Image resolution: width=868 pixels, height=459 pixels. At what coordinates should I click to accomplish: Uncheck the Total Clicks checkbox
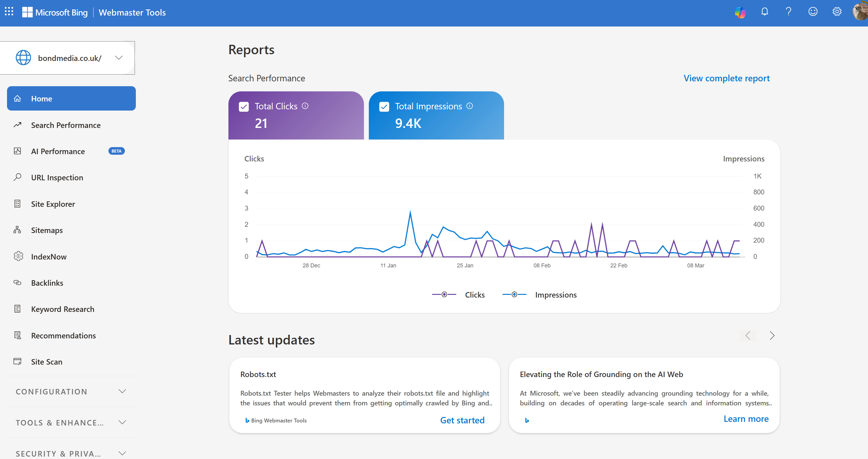(x=244, y=107)
